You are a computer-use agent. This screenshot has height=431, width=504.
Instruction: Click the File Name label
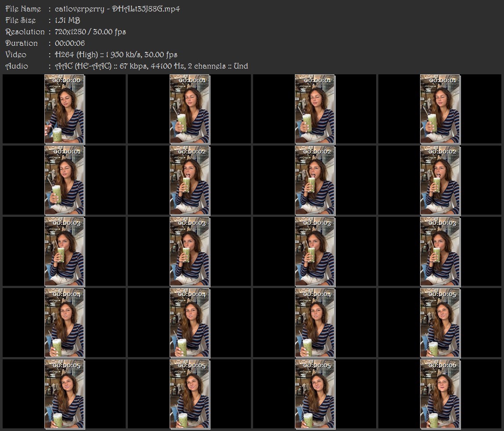pos(23,9)
